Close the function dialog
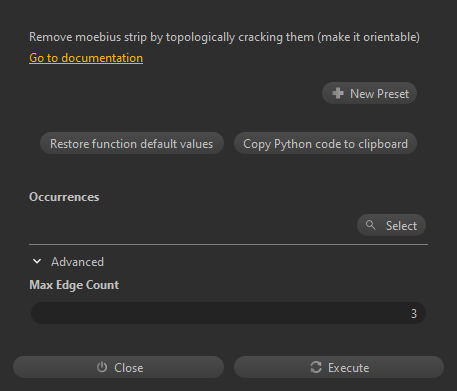The image size is (457, 391). pos(118,367)
